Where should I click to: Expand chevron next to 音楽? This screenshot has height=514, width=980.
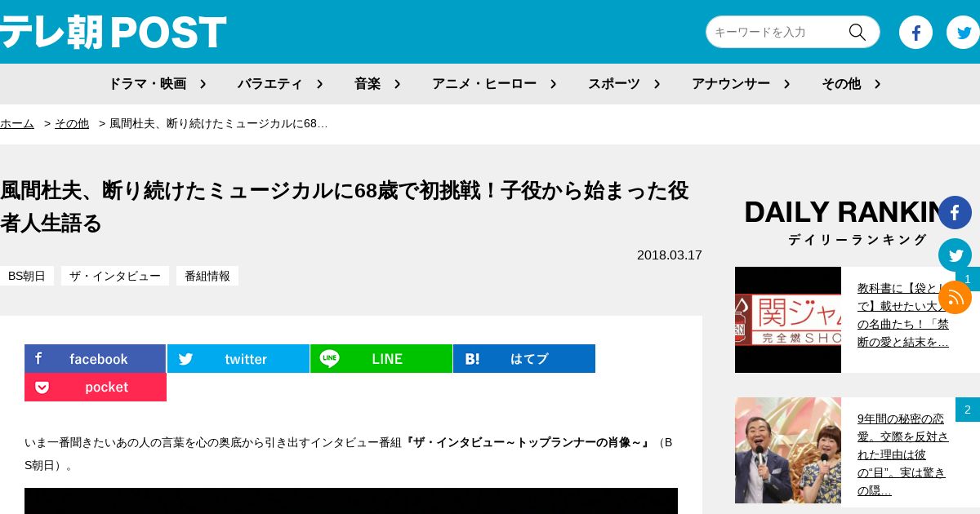point(397,83)
